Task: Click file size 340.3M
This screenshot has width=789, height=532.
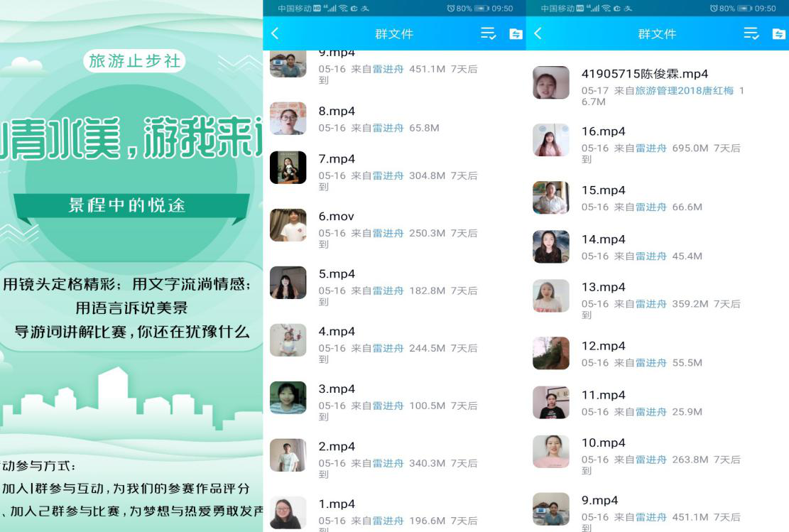Action: tap(428, 463)
